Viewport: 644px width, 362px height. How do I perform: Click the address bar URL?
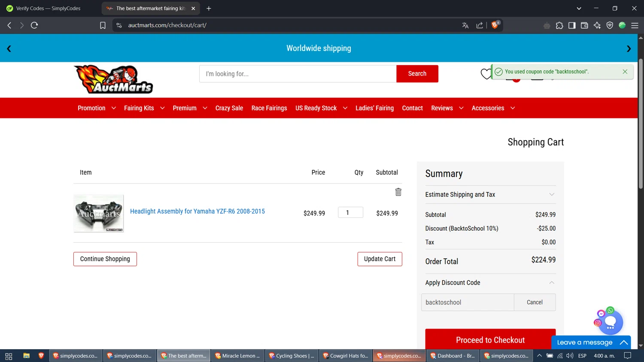click(167, 25)
